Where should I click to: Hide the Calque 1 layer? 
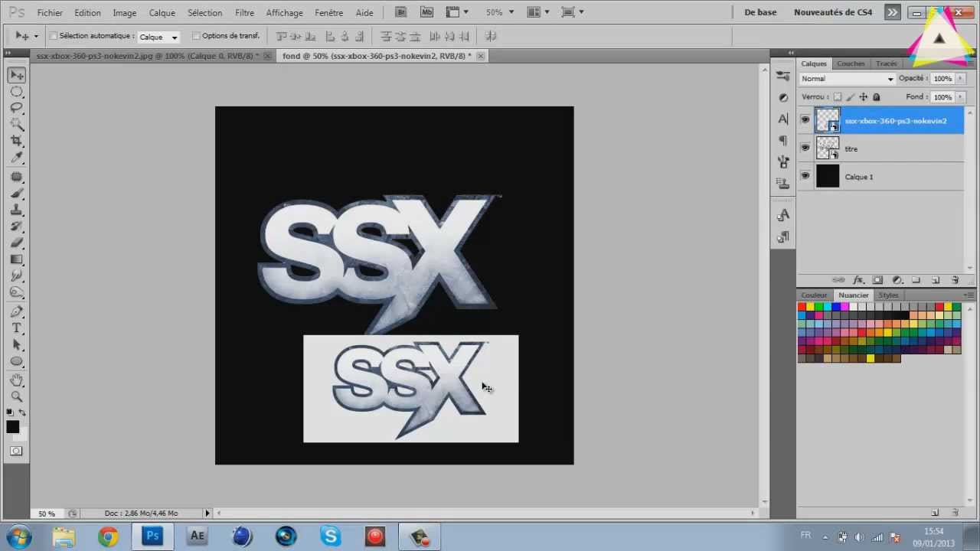pos(805,176)
